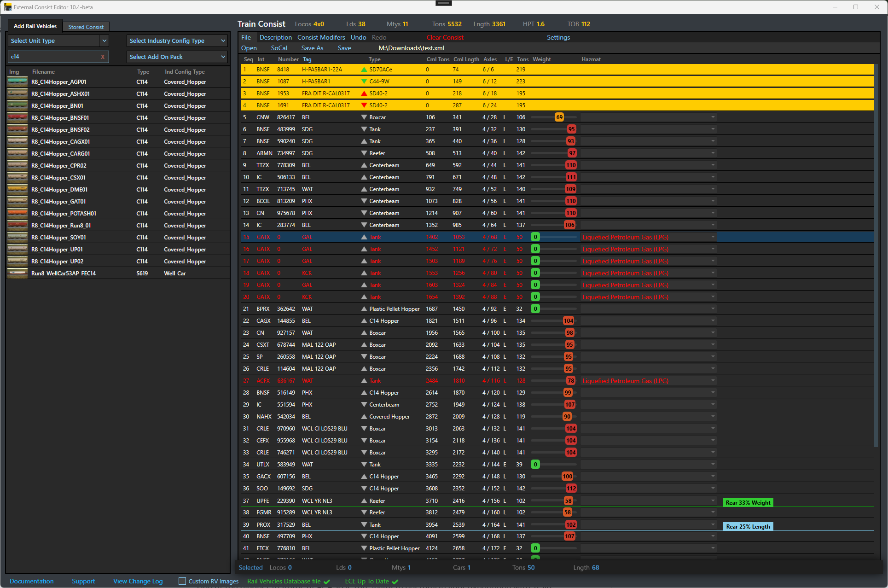Click the External Consist Editor title bar icon
The image size is (888, 588).
8,7
